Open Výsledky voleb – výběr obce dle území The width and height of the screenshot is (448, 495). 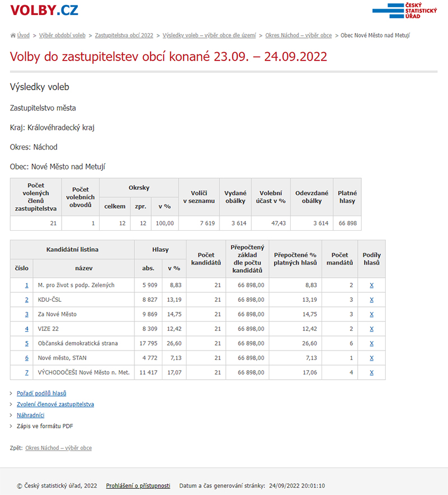tap(209, 35)
